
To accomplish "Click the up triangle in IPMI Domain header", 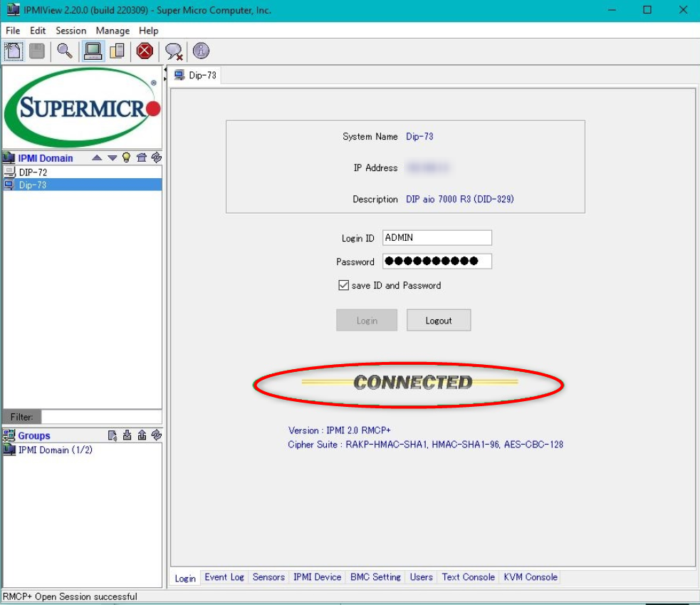I will (x=97, y=157).
